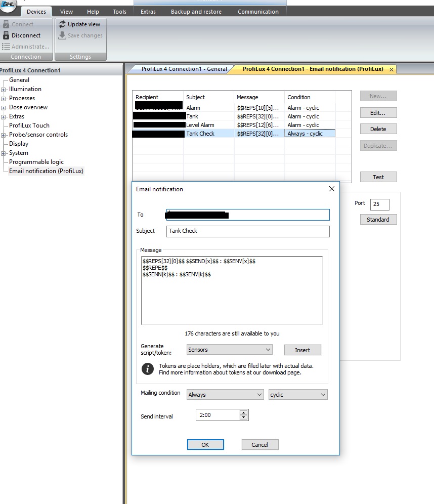Viewport: 434px width, 504px height.
Task: Confirm dialog with OK button
Action: [205, 444]
